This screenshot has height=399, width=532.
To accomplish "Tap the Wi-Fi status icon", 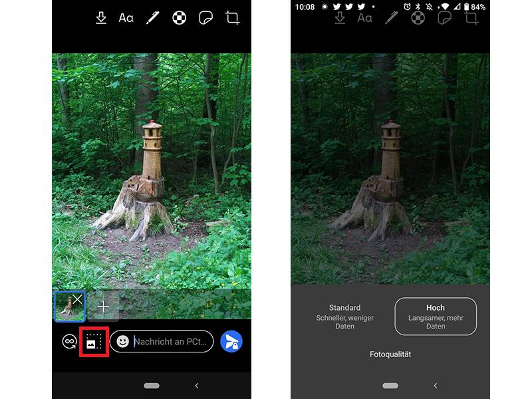I will click(445, 7).
